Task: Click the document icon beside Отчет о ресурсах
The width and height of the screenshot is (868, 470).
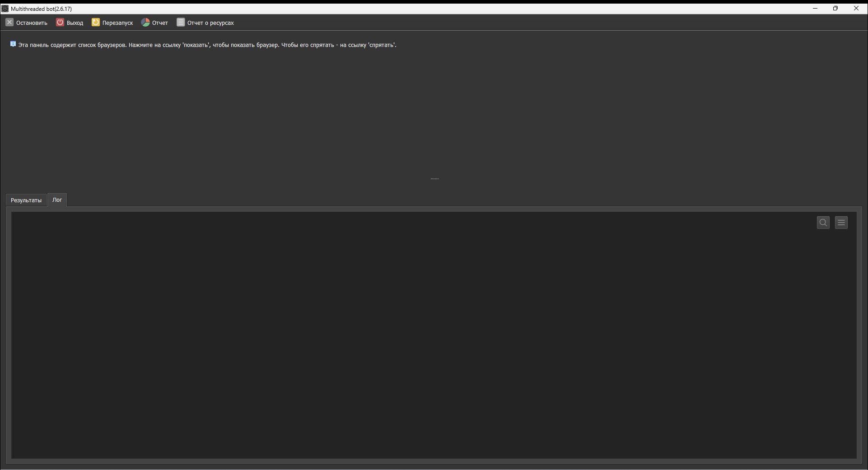Action: click(181, 23)
